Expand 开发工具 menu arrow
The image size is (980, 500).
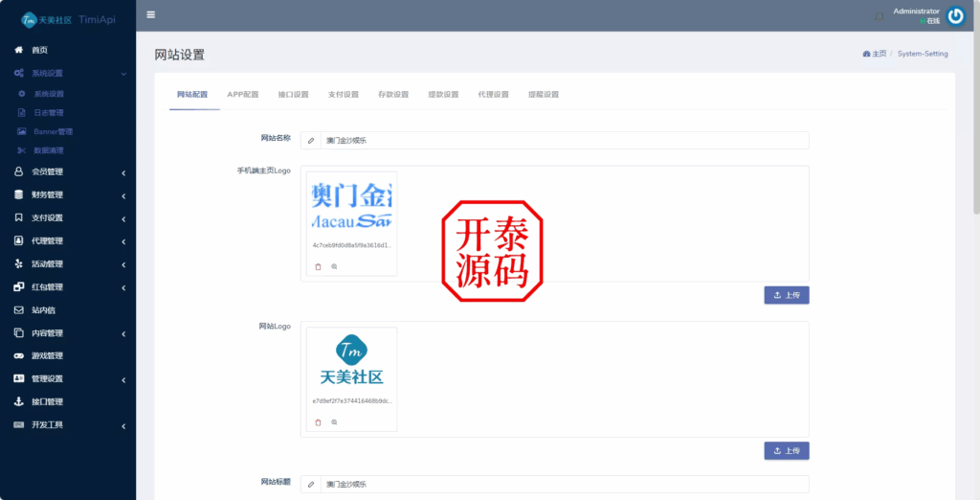tap(123, 426)
